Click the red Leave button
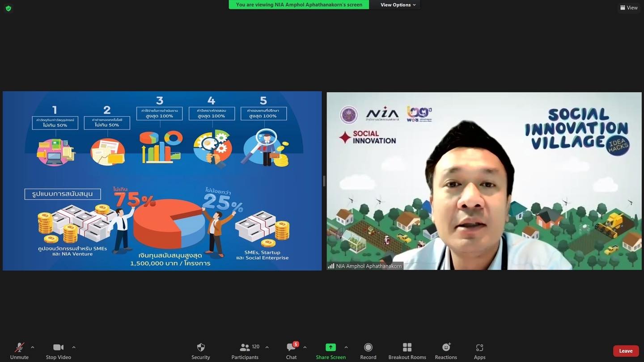Image resolution: width=644 pixels, height=362 pixels. 626,351
